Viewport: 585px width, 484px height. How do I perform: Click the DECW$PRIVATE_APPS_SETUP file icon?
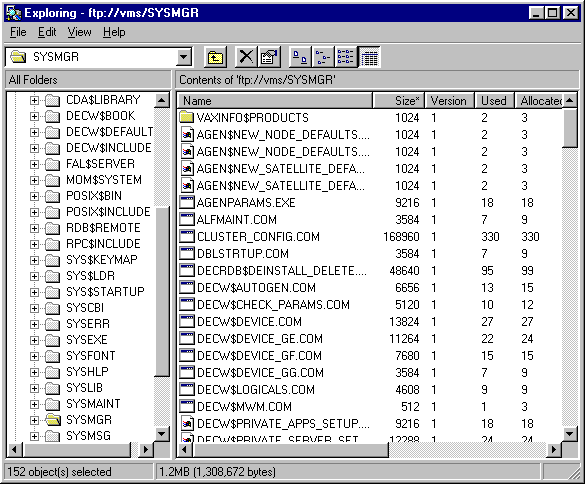pos(187,424)
